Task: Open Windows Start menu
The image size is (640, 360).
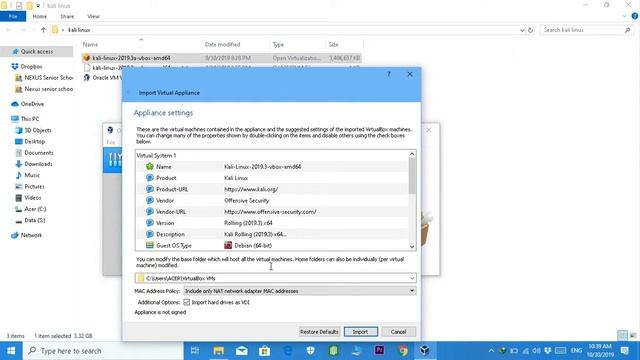Action: 11,351
